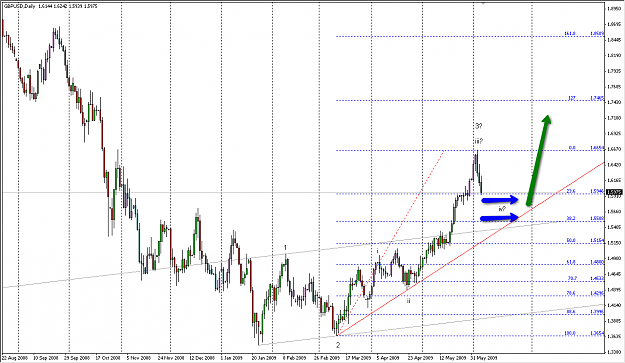Click the 161.8 Fibonacci level label
This screenshot has width=625, height=363.
click(570, 33)
